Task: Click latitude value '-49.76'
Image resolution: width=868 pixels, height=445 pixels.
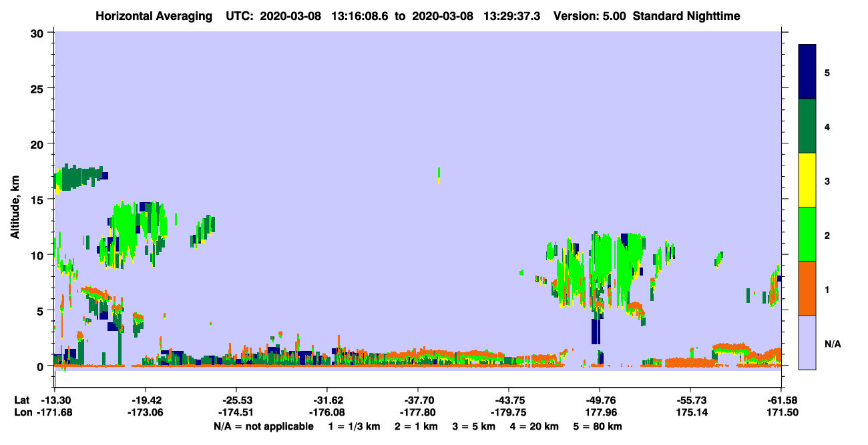Action: pyautogui.click(x=600, y=400)
